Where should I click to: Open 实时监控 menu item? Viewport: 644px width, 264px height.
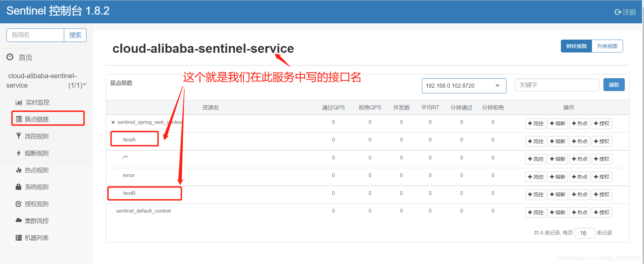[x=37, y=102]
